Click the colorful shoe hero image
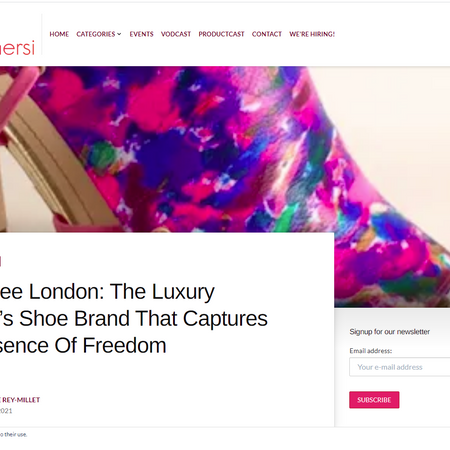This screenshot has height=450, width=450. pos(225,150)
